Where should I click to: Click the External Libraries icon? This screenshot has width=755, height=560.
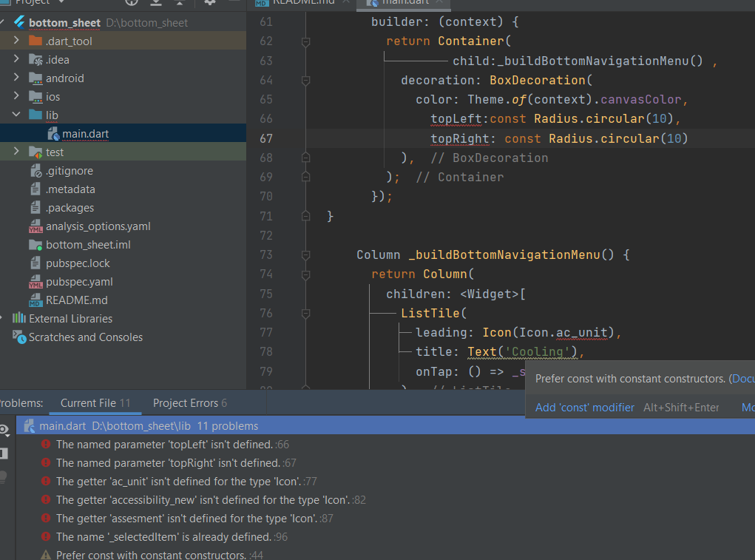tap(19, 318)
